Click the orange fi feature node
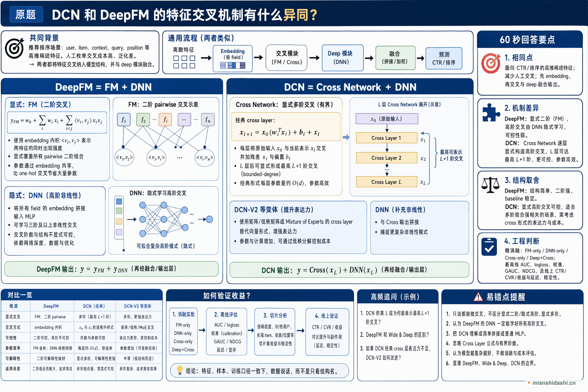The width and height of the screenshot is (588, 392). pyautogui.click(x=165, y=120)
